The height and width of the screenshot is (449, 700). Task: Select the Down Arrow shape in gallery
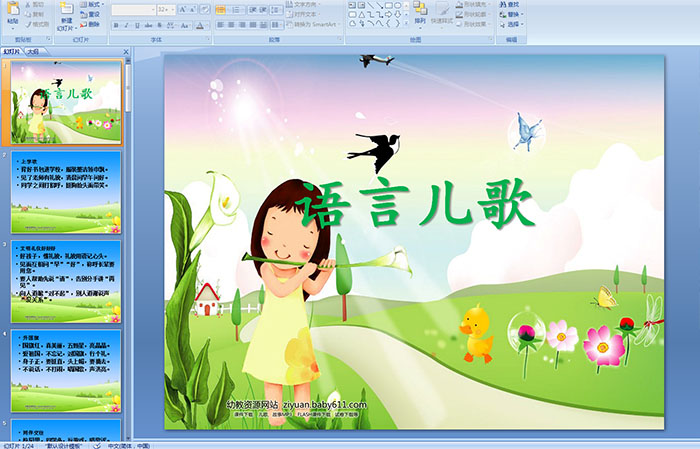coord(398,15)
